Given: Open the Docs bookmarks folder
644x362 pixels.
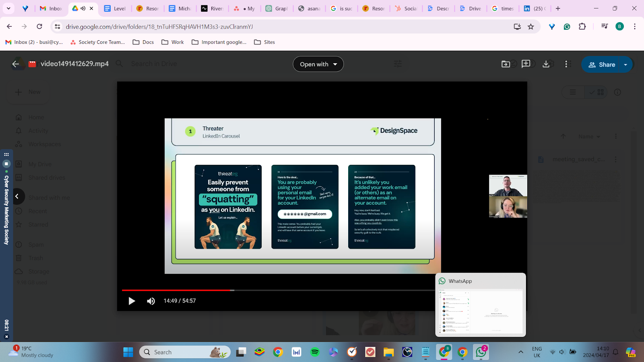Looking at the screenshot, I should pos(143,42).
